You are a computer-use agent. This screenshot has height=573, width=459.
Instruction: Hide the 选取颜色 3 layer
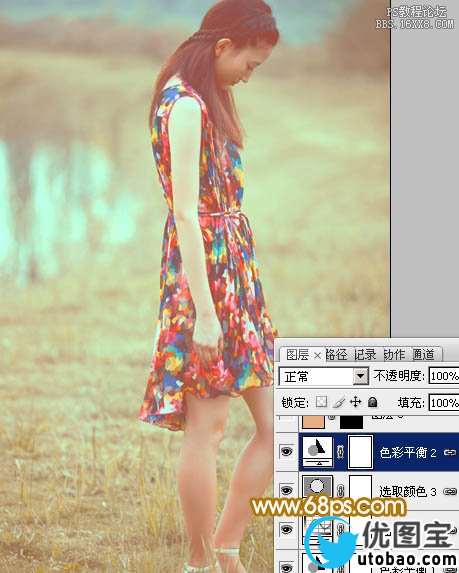[x=287, y=490]
